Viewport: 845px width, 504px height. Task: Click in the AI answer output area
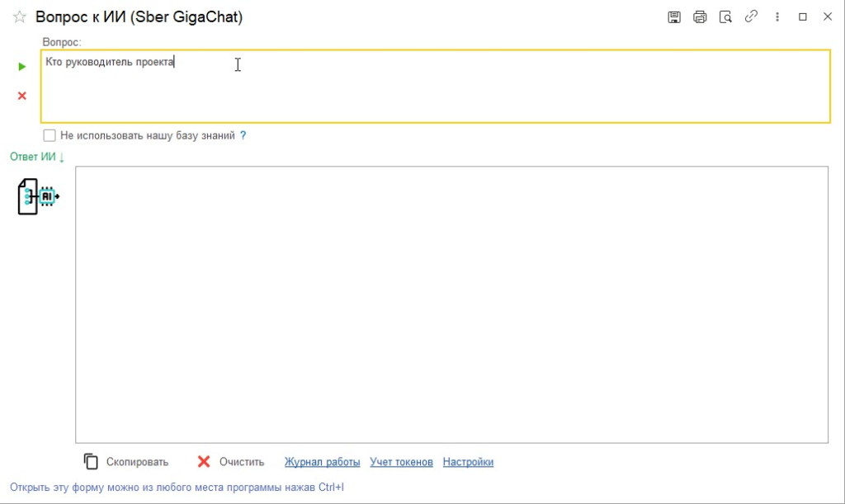[x=451, y=304]
